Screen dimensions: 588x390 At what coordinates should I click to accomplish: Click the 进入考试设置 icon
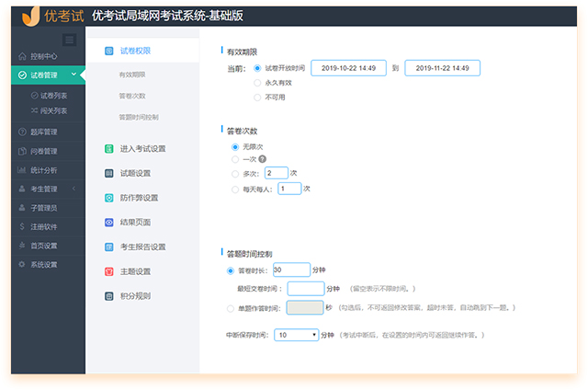(x=109, y=148)
